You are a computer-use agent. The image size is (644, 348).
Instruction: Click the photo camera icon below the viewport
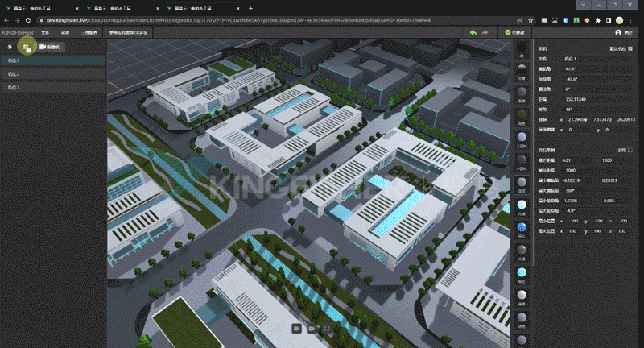click(x=296, y=329)
